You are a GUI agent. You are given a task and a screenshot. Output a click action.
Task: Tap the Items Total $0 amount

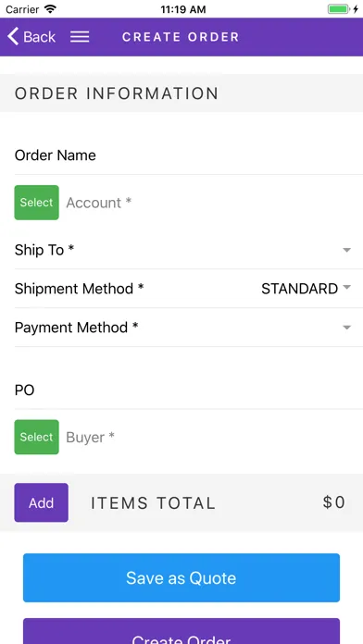[333, 502]
